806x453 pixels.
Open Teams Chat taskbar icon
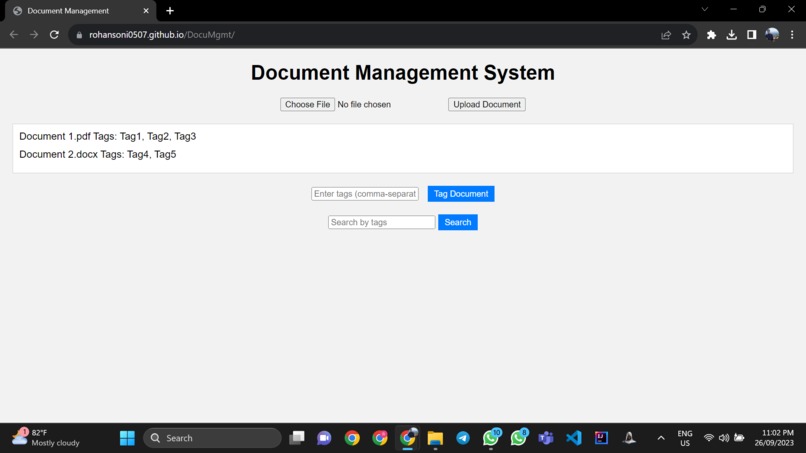tap(324, 438)
